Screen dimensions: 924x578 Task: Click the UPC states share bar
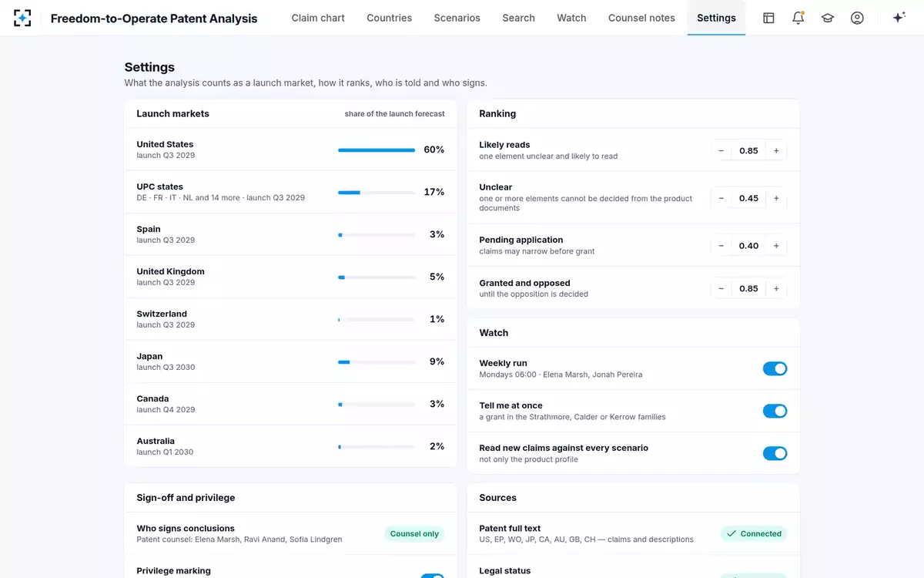[377, 193]
